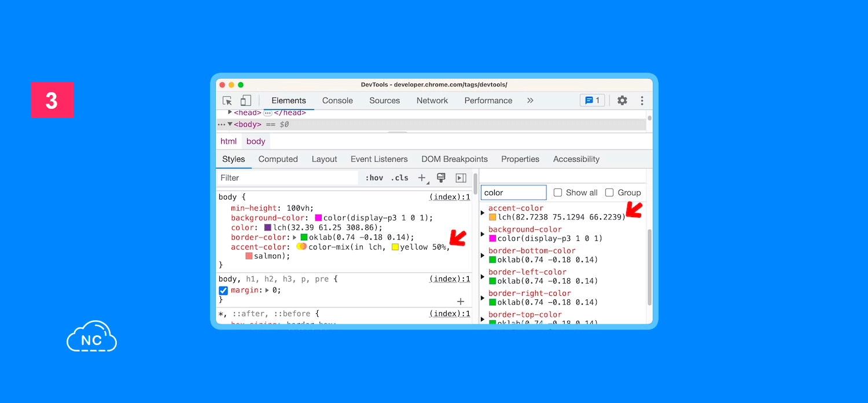Image resolution: width=868 pixels, height=403 pixels.
Task: Enable the Show all checkbox
Action: 558,193
